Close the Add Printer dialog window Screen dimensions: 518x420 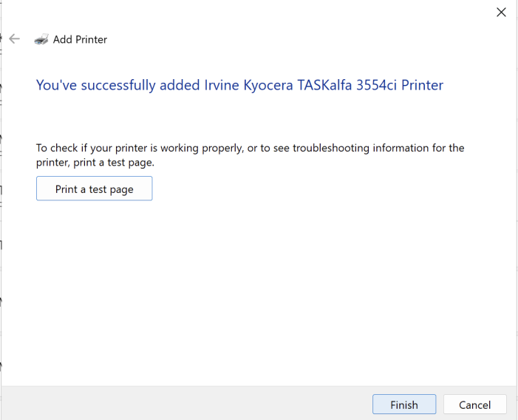coord(501,13)
